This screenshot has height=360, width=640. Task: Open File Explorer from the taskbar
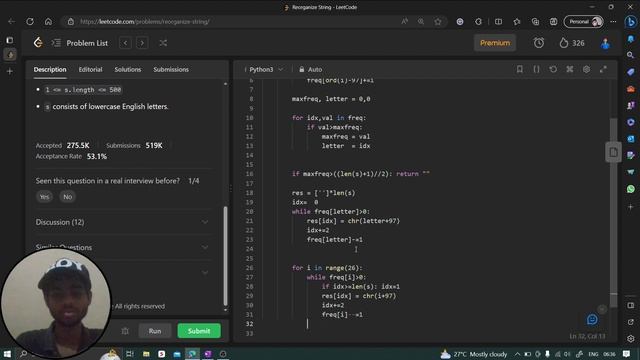pos(146,354)
